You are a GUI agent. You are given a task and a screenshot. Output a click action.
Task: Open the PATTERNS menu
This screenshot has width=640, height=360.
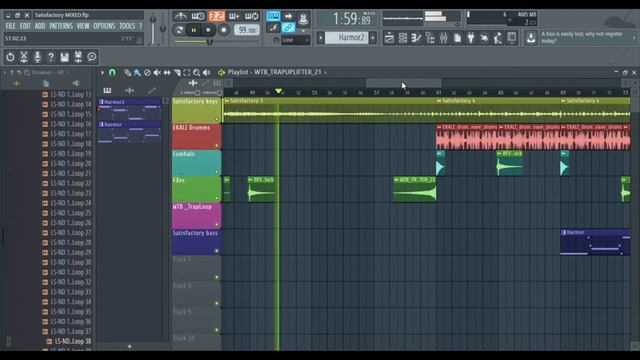[x=61, y=26]
